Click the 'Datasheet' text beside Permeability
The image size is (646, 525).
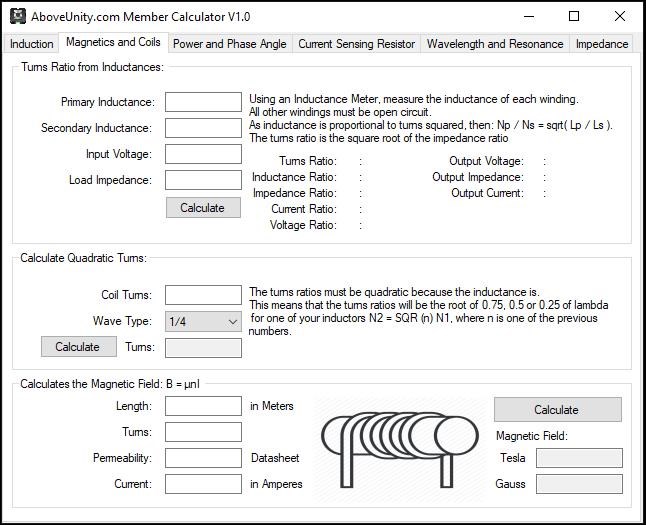(275, 458)
